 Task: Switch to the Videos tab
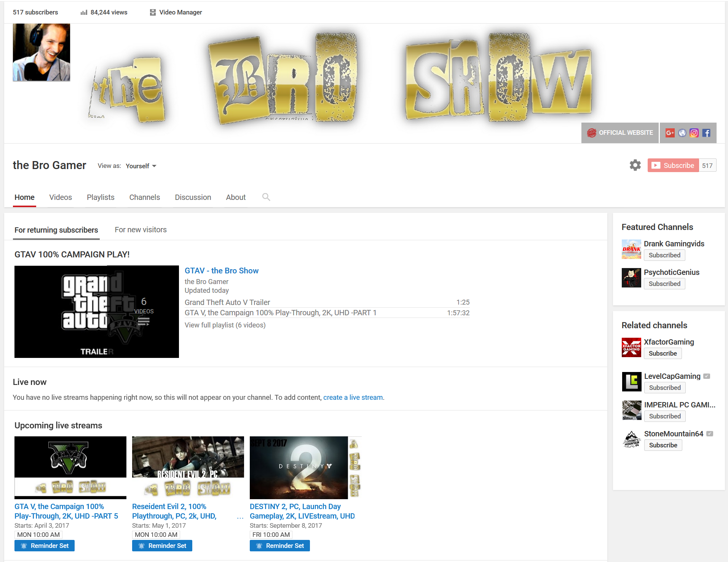61,197
